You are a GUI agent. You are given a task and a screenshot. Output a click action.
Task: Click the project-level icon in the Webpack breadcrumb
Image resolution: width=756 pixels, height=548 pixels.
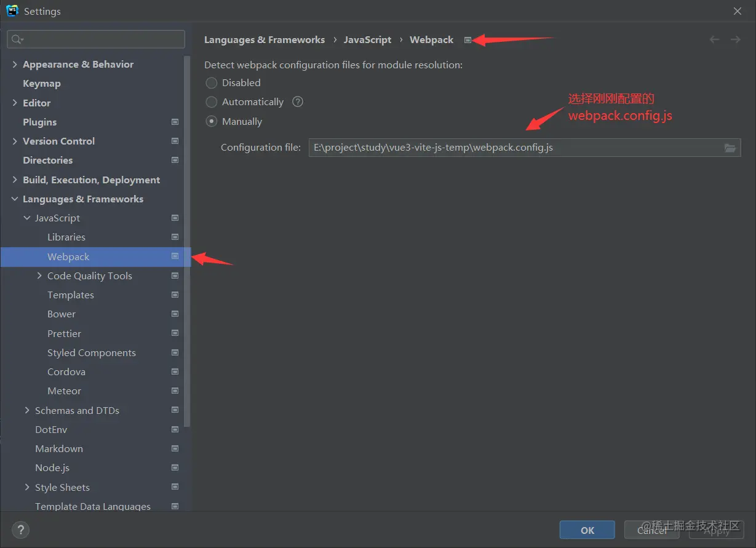[468, 40]
